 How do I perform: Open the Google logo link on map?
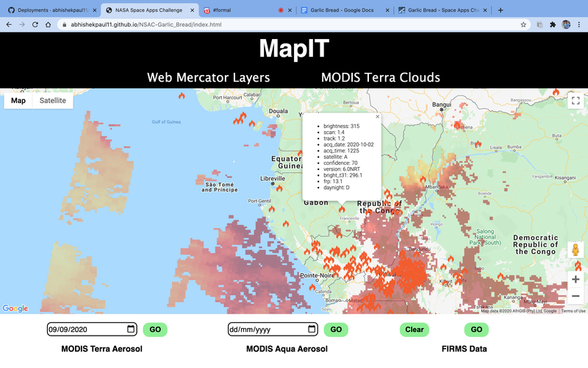[15, 308]
